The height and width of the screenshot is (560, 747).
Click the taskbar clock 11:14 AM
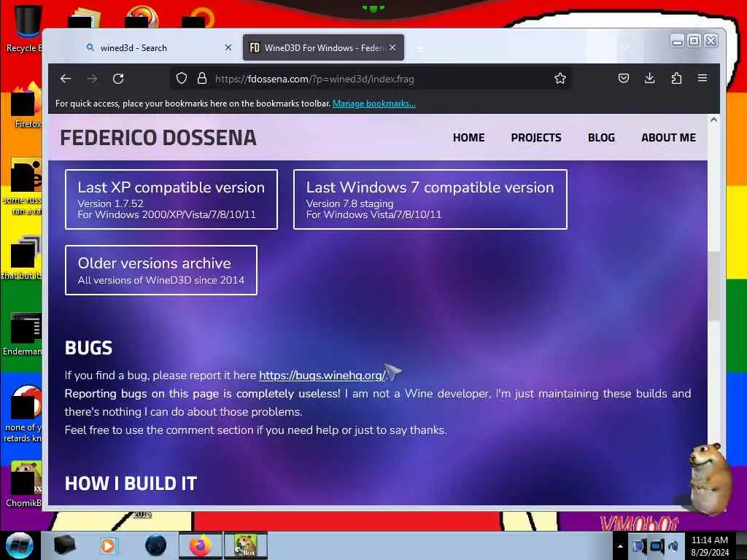[x=710, y=545]
